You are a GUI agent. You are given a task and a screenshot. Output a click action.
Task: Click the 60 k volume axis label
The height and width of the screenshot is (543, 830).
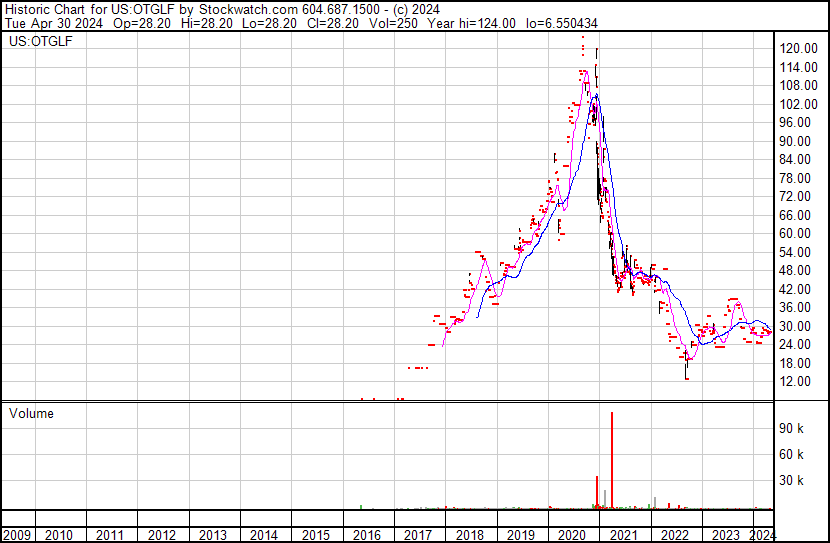point(791,455)
